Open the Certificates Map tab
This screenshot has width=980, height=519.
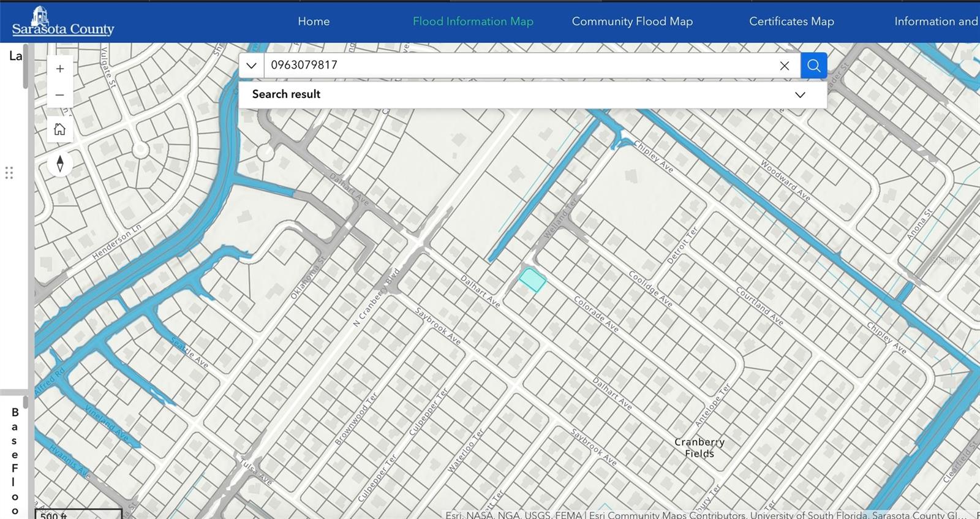pos(791,21)
